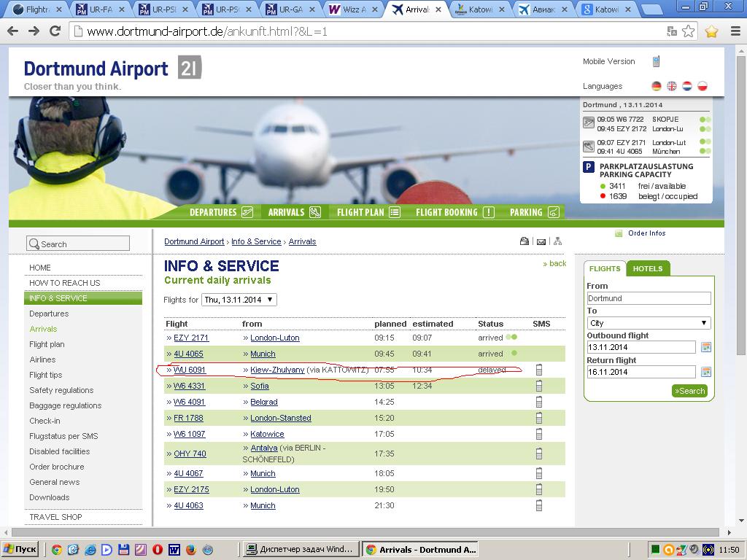Open Task Manager window from taskbar
This screenshot has height=560, width=747.
[x=300, y=549]
